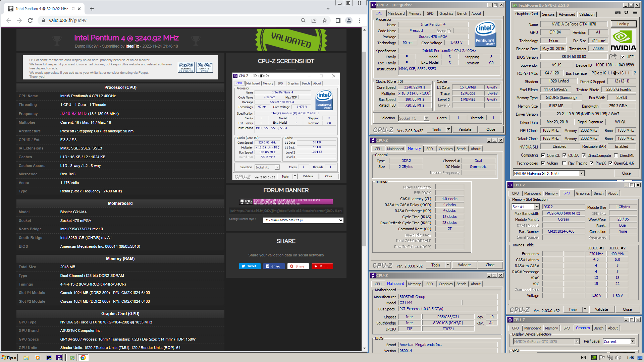Toggle CUDA checkbox
The image size is (644, 362).
click(565, 156)
